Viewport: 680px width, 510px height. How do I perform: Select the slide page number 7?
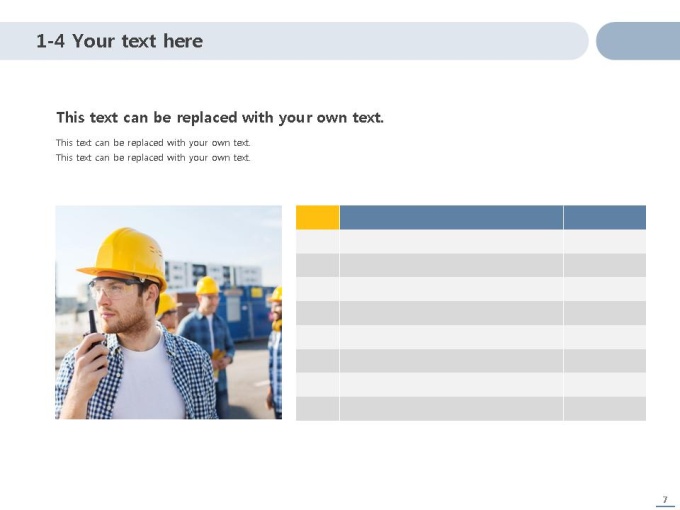click(665, 500)
